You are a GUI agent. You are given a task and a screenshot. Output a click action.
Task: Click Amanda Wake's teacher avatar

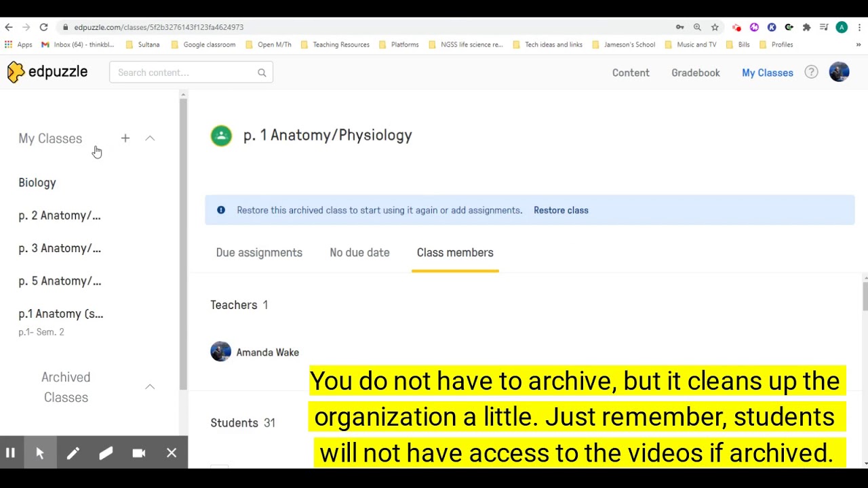pyautogui.click(x=220, y=351)
